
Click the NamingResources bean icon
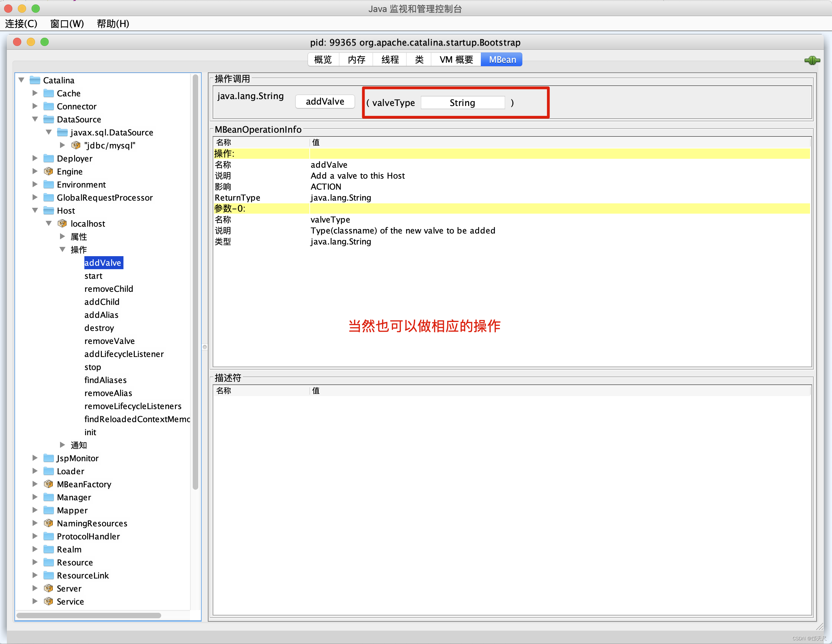[48, 523]
